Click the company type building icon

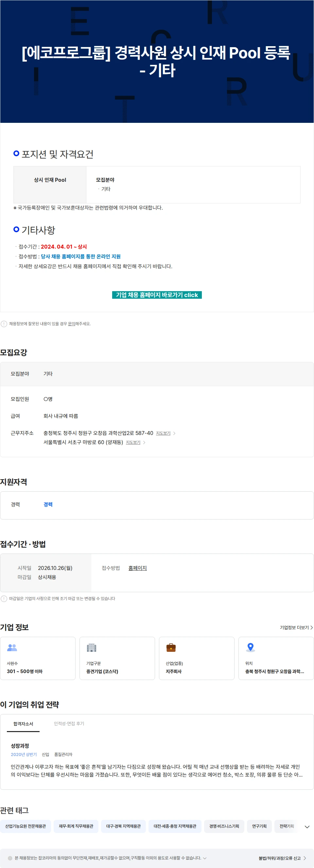click(x=92, y=648)
